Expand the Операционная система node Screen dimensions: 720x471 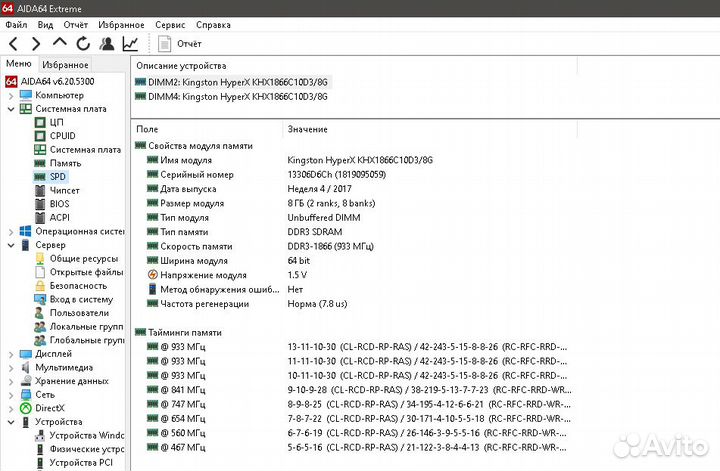(11, 232)
